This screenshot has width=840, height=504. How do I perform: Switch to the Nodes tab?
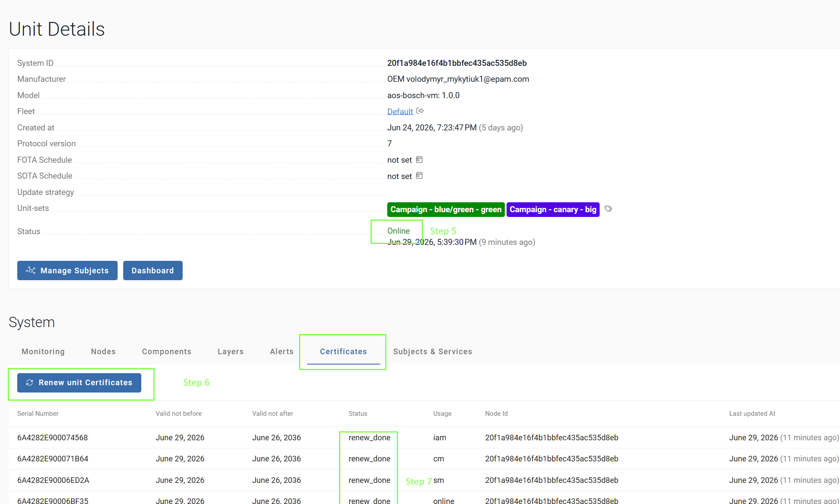point(103,352)
